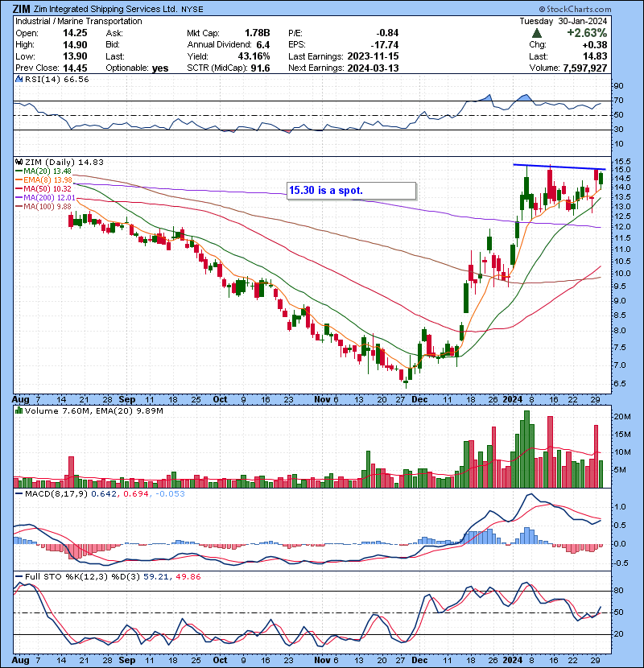Click the Chg value +0.38
Viewport: 644px width, 668px height.
(595, 45)
